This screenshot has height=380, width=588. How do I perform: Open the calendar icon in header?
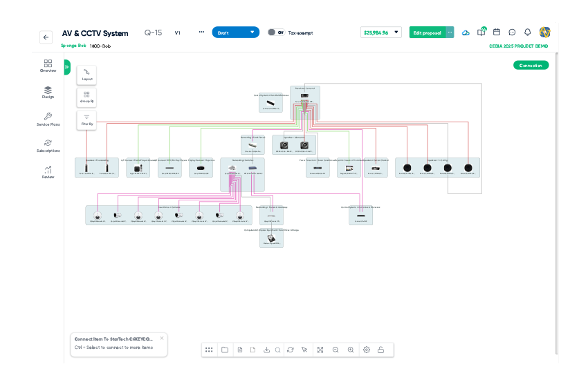point(496,32)
